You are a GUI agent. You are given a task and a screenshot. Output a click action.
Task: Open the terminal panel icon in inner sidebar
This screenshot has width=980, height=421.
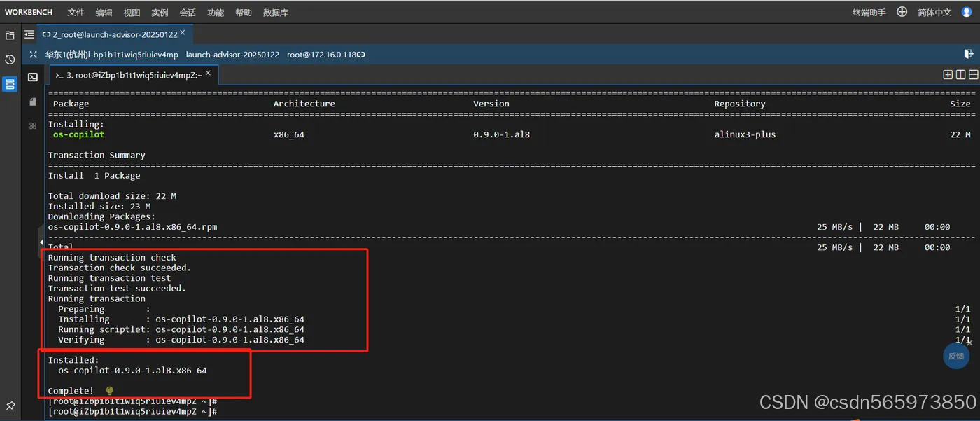point(33,77)
